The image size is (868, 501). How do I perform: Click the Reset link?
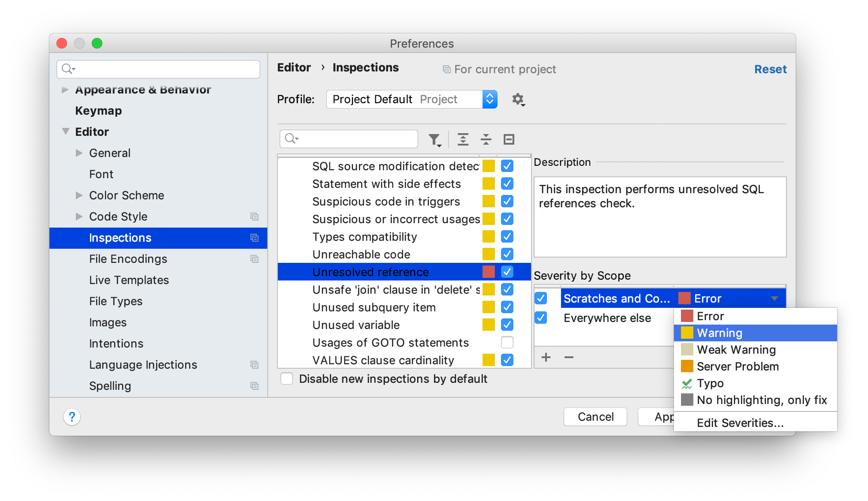(x=770, y=69)
